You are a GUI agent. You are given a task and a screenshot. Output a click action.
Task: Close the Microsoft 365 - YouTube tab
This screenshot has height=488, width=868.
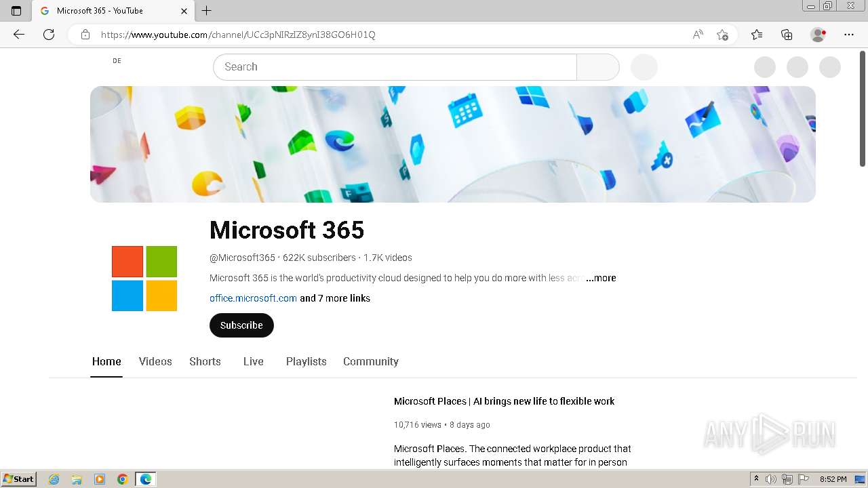[x=184, y=11]
